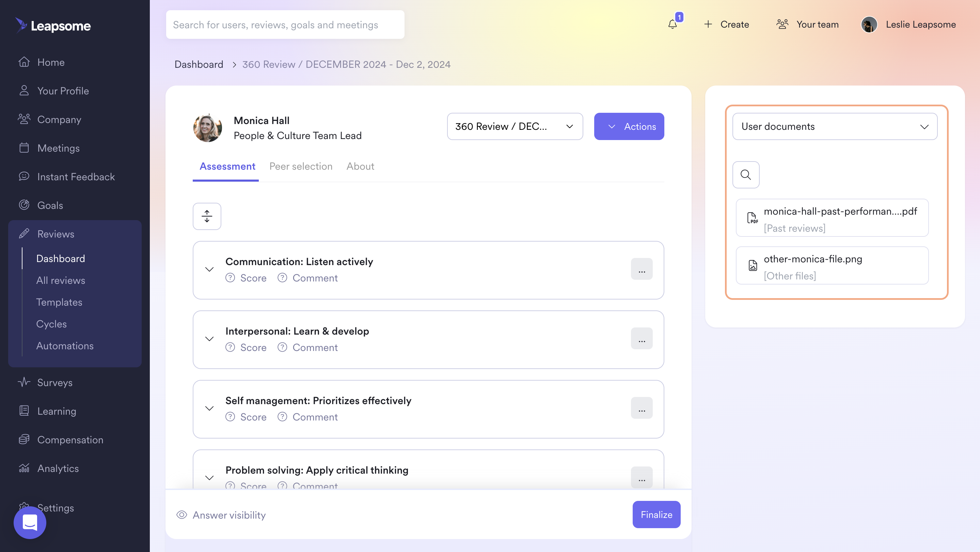This screenshot has width=980, height=552.
Task: Click Comment help icon under Communication: Listen actively
Action: pyautogui.click(x=282, y=278)
